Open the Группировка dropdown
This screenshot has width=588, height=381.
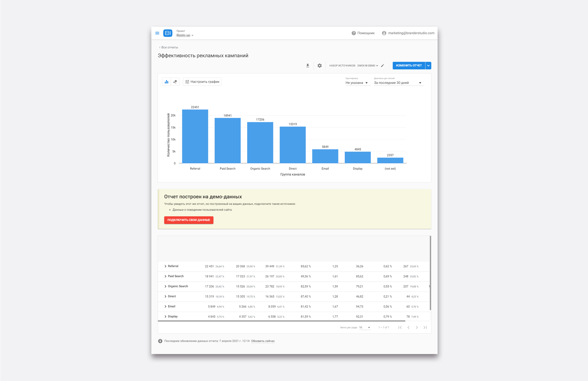[357, 83]
